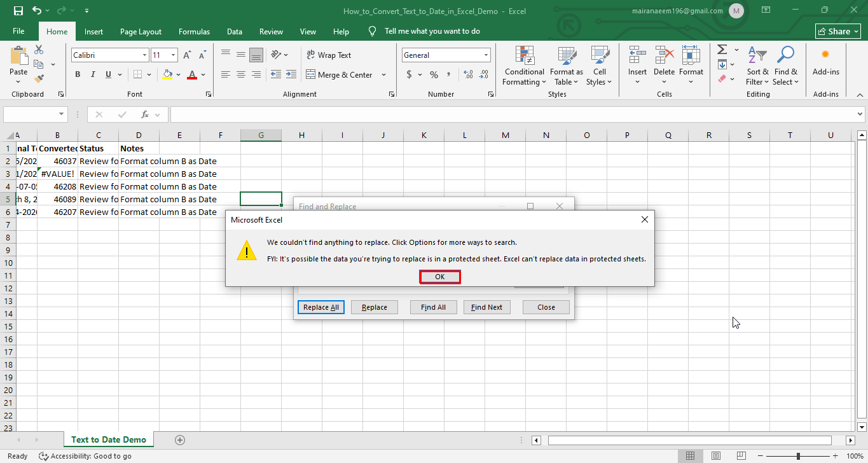The width and height of the screenshot is (868, 463).
Task: Click the zoom slider handle
Action: 798,456
